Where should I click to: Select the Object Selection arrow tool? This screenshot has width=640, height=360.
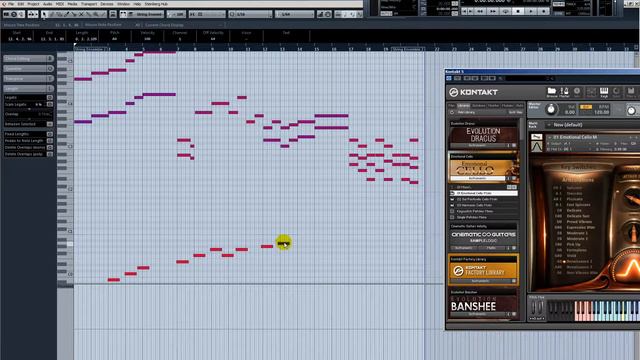tap(44, 14)
